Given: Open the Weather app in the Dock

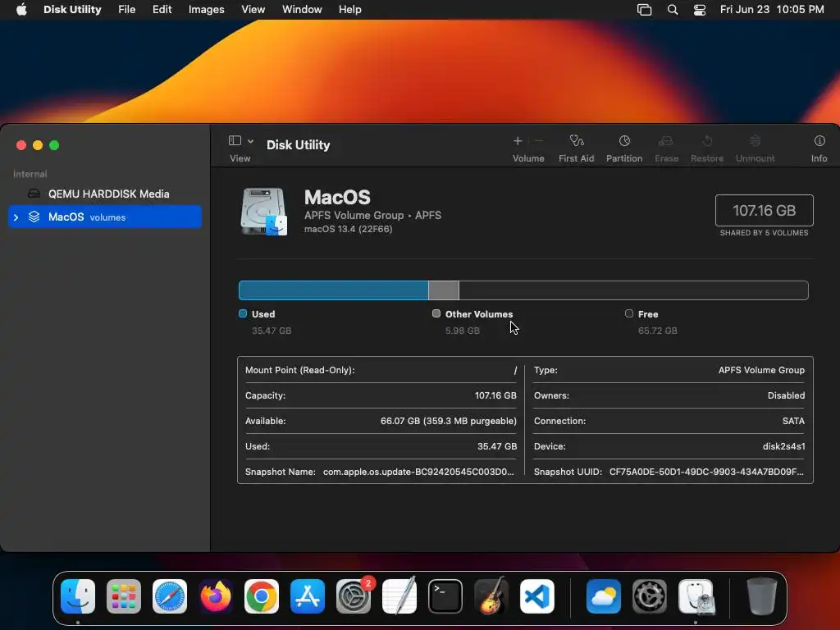Looking at the screenshot, I should tap(604, 596).
